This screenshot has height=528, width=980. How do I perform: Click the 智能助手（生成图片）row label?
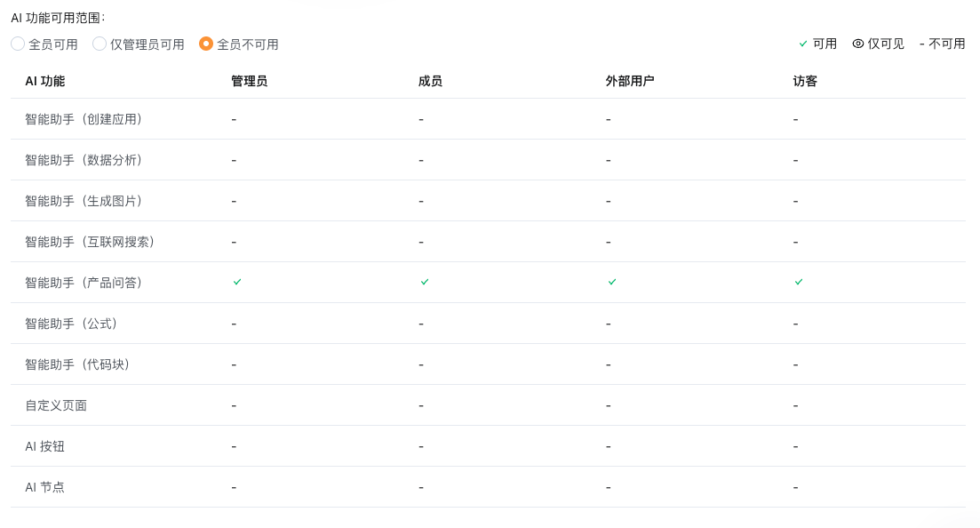coord(84,201)
